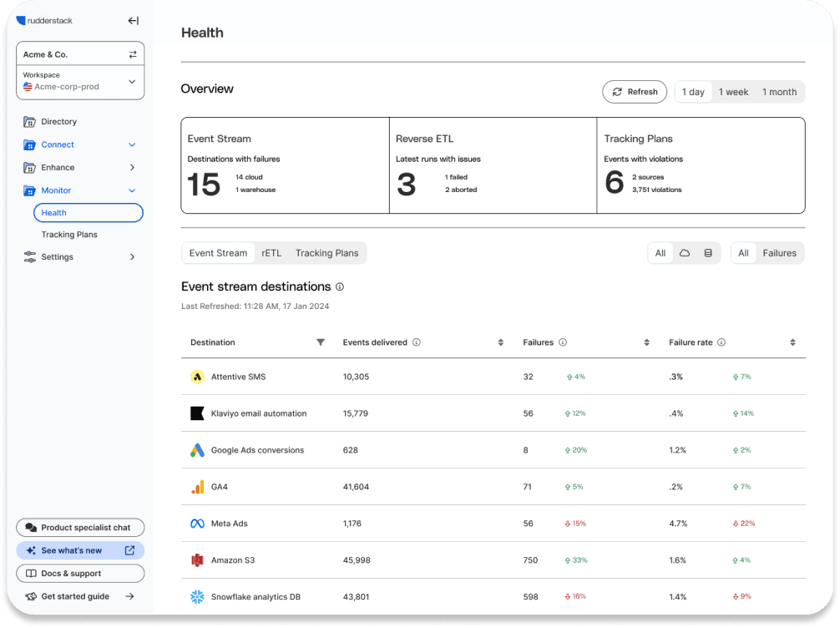This screenshot has width=840, height=628.
Task: Expand the Settings section chevron
Action: [x=132, y=257]
